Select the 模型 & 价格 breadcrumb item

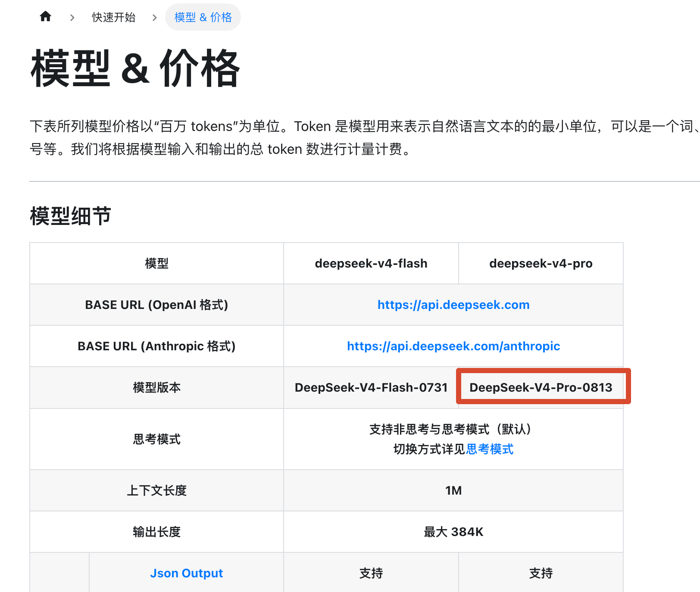[203, 17]
